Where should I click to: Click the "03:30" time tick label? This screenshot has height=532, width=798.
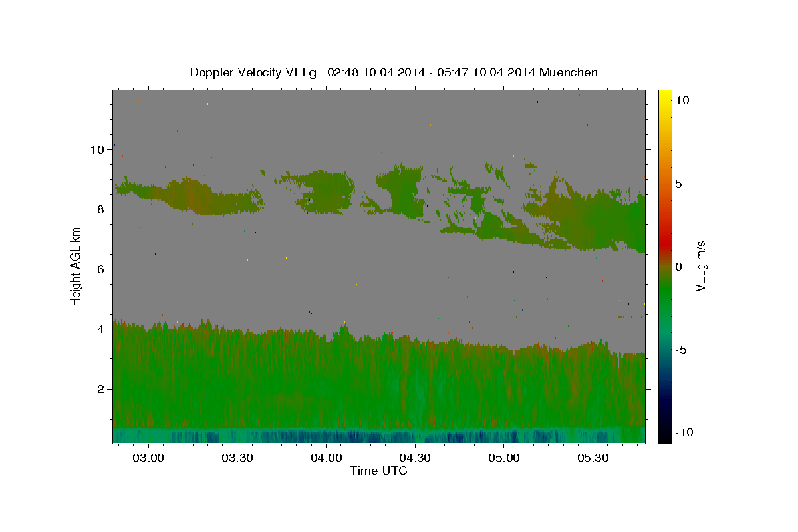click(237, 458)
